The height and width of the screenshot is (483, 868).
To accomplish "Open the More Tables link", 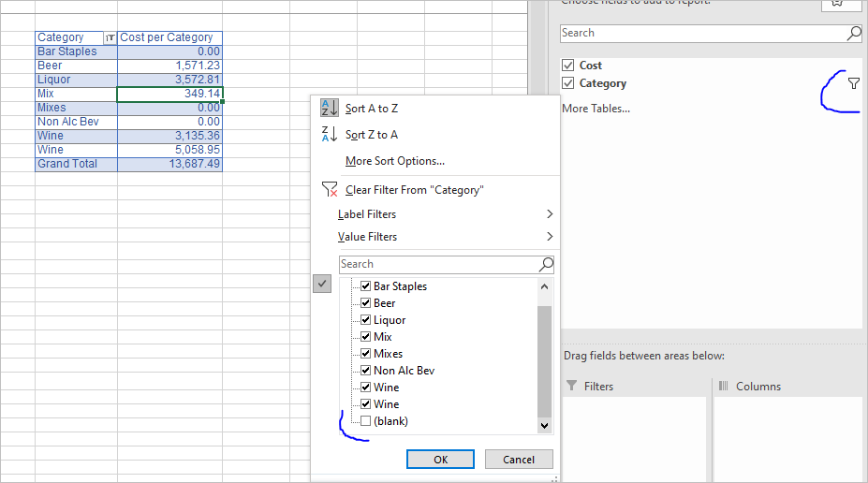I will [x=596, y=109].
